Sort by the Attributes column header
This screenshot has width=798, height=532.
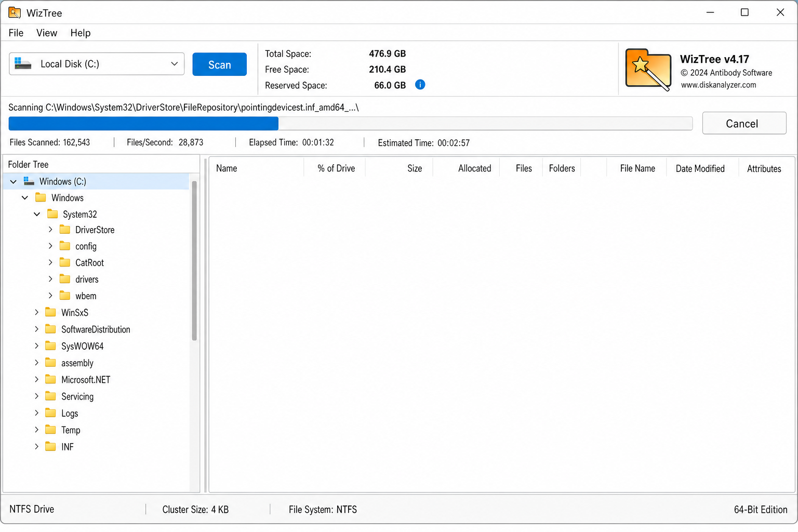[x=764, y=168]
